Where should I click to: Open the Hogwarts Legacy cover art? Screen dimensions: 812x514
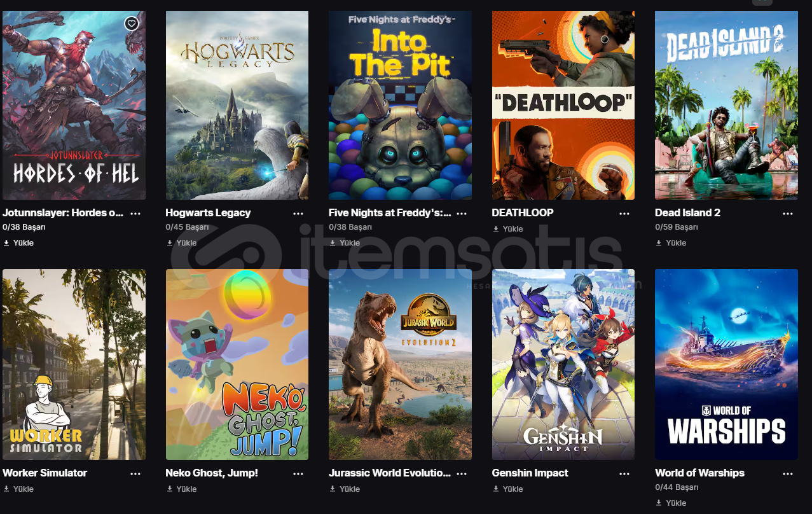pos(237,105)
